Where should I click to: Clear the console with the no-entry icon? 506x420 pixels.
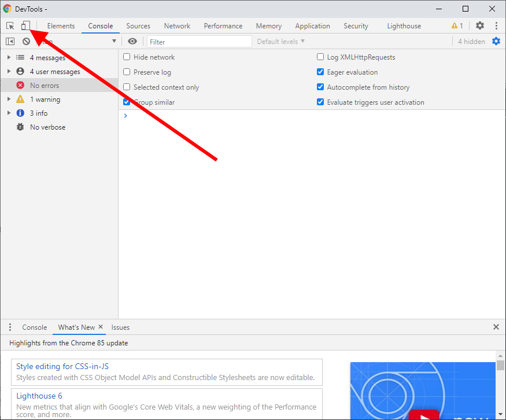(26, 41)
